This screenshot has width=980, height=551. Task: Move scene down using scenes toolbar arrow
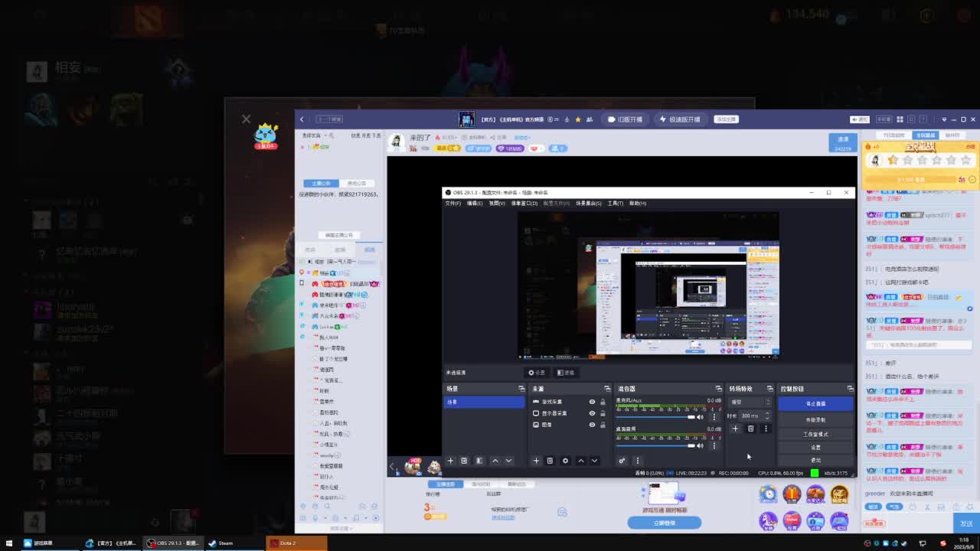point(508,461)
